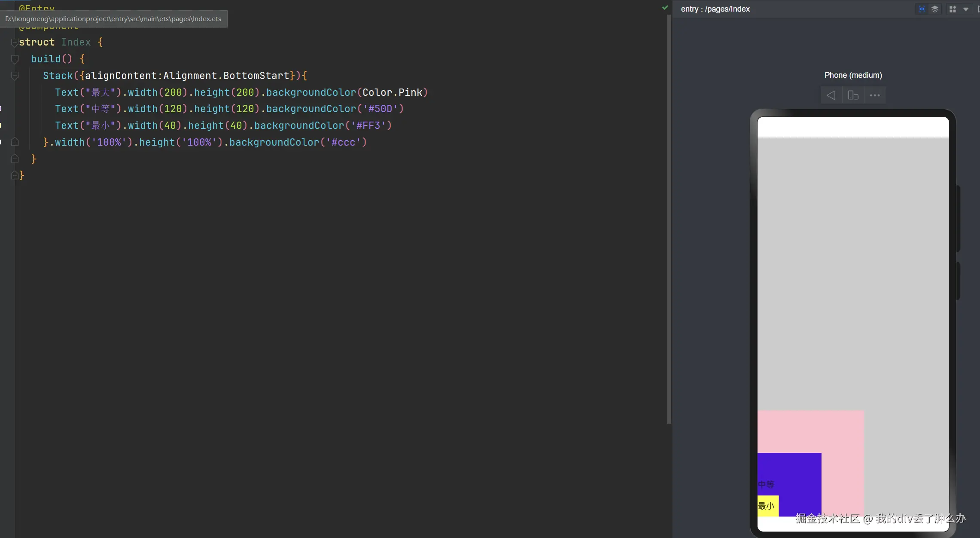
Task: Expand the dropdown arrow beside grid icon
Action: 966,9
